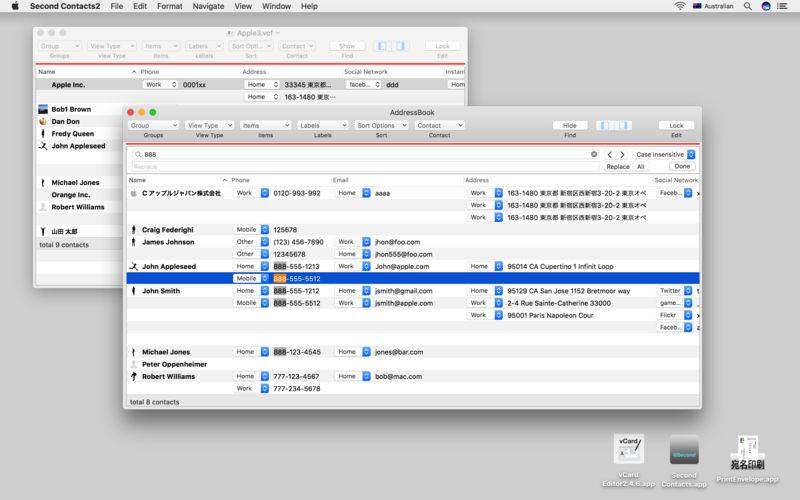Viewport: 800px width, 500px height.
Task: Open the Navigate menu
Action: coord(208,6)
